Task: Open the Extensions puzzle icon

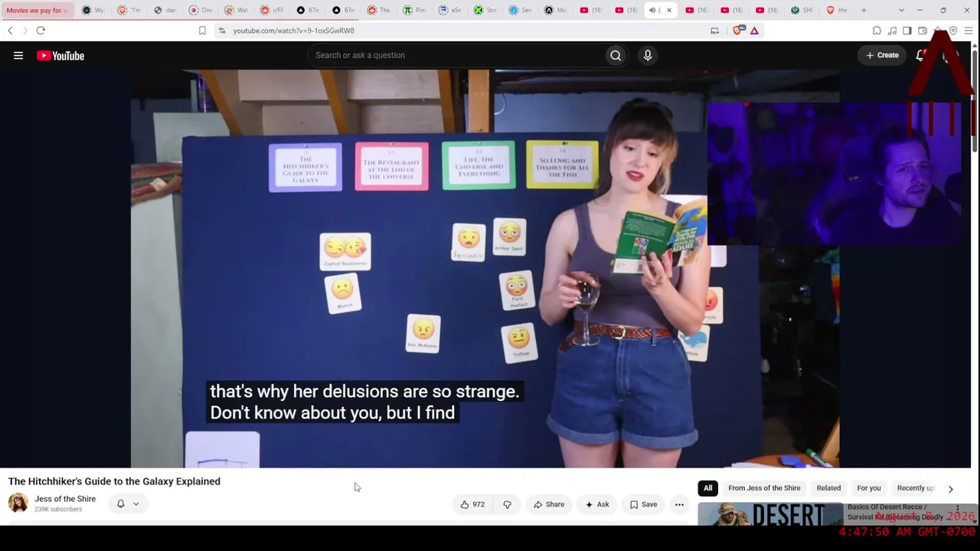Action: (877, 31)
